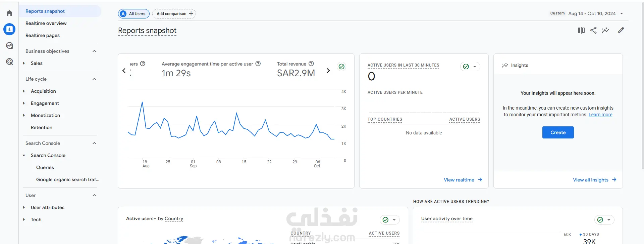
Task: Open the Advertising icon in left rail
Action: pos(9,62)
